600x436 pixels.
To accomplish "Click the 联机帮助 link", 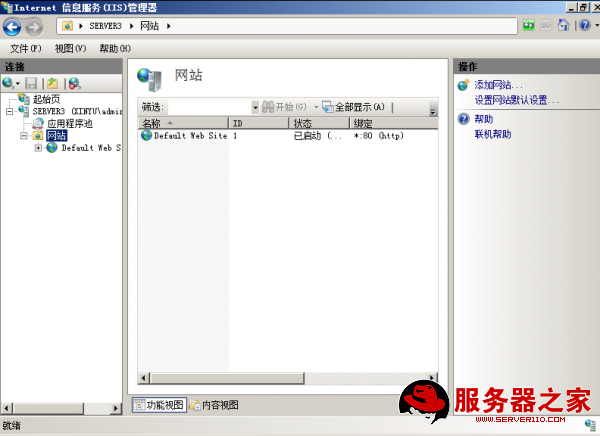I will [x=493, y=134].
